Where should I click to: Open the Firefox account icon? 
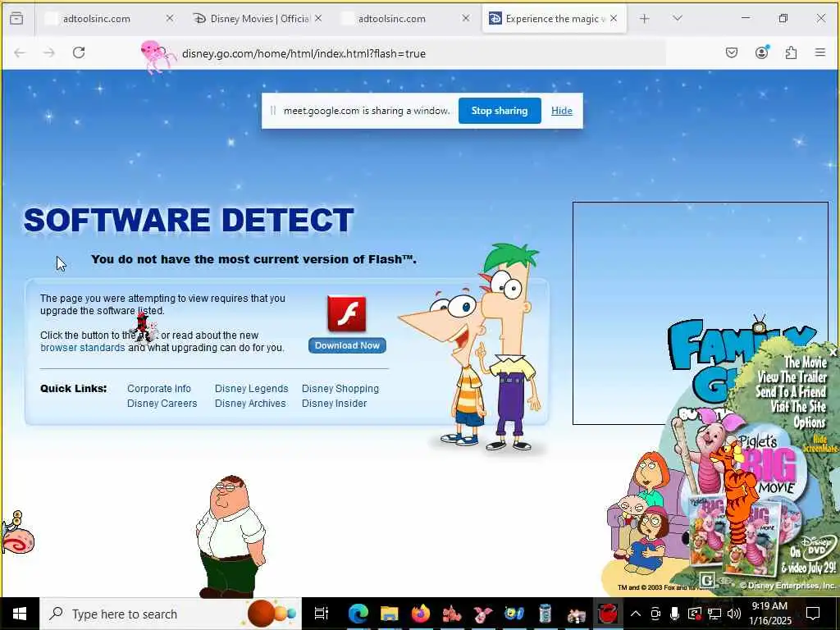762,52
